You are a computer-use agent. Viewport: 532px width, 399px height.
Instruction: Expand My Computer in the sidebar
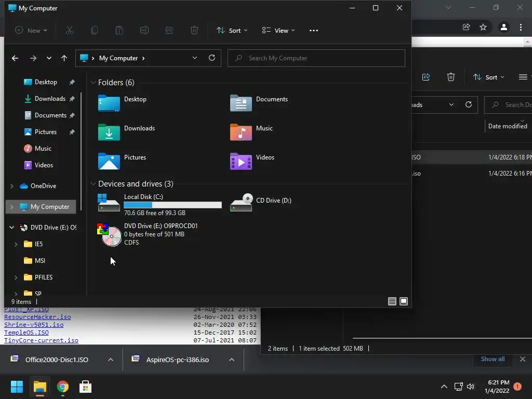(12, 207)
